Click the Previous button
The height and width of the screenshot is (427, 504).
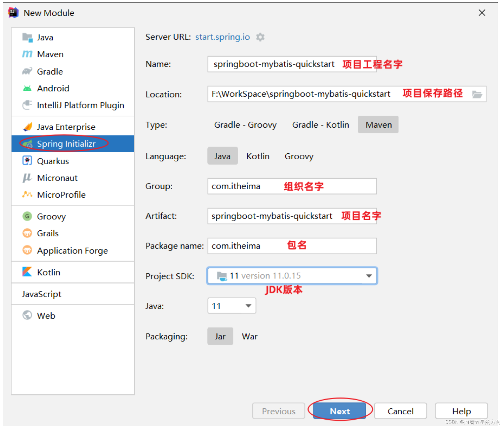tap(279, 411)
